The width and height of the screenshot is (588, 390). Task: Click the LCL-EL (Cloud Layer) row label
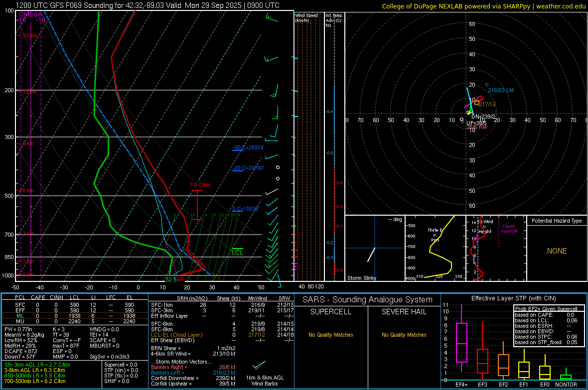176,335
